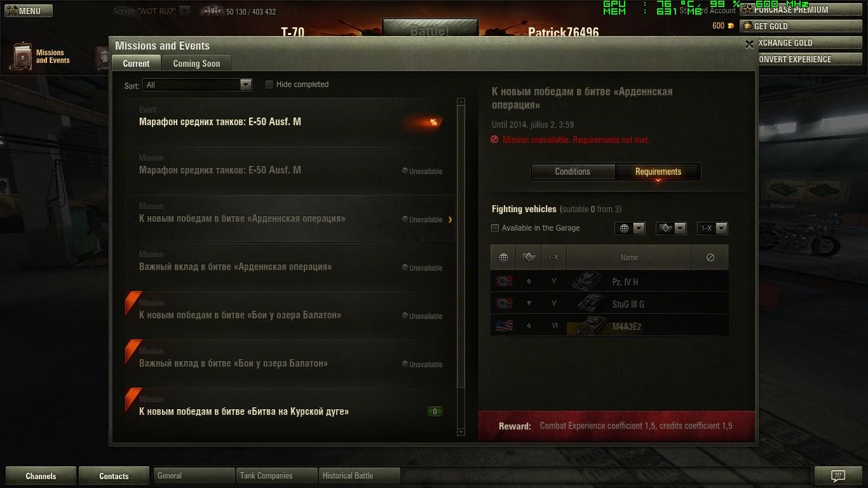Select the Conditions tab
868x488 pixels.
click(x=573, y=172)
